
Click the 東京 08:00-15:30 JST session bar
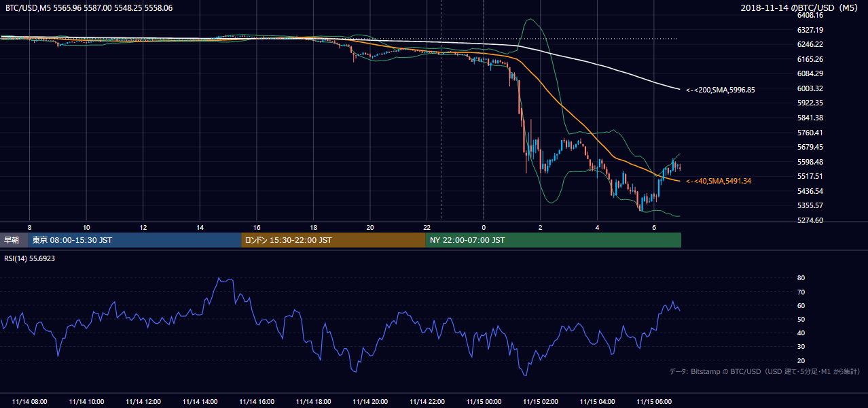click(134, 240)
